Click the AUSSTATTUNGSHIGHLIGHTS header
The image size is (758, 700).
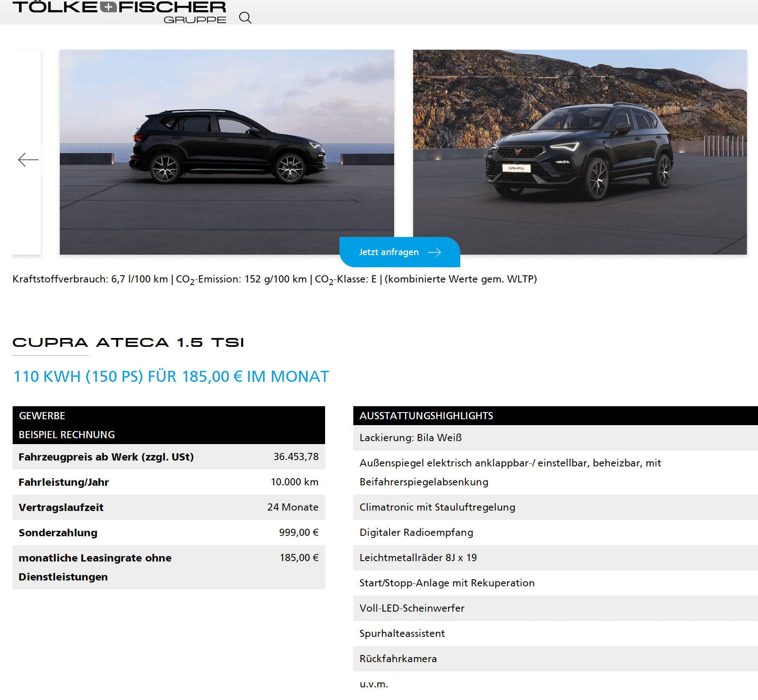coord(426,416)
